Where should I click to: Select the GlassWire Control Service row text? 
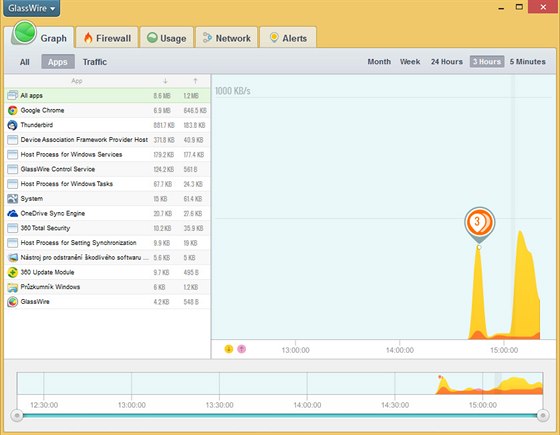coord(58,169)
